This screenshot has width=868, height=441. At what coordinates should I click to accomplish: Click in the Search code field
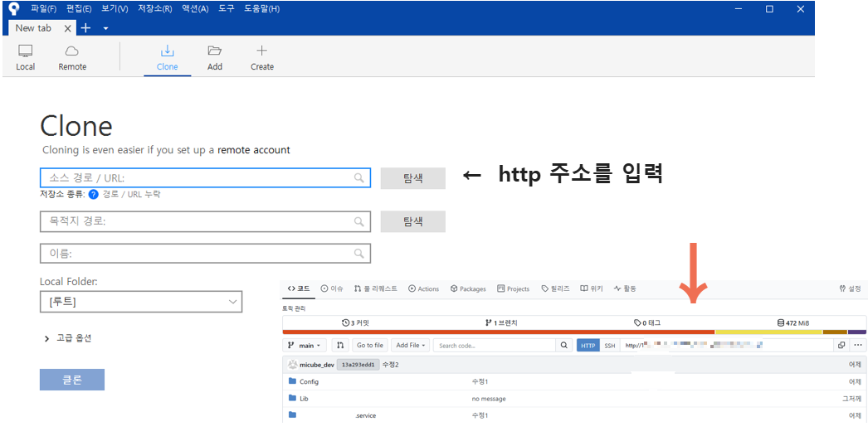tap(495, 346)
